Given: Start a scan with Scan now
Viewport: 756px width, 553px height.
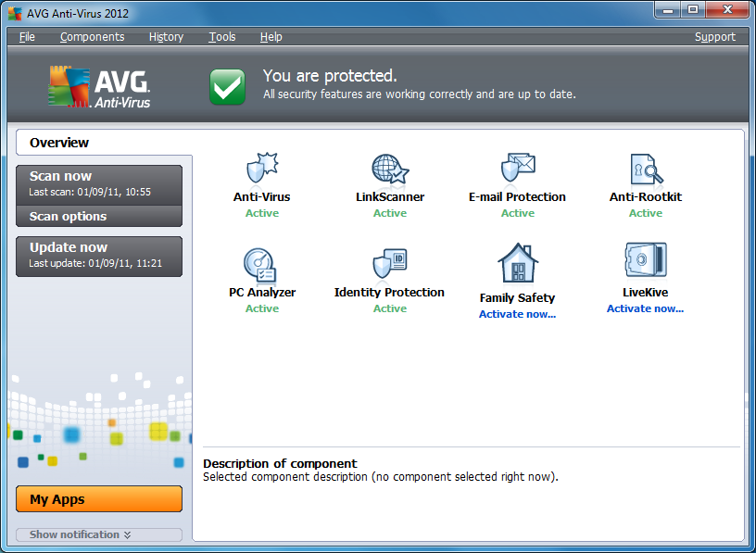Looking at the screenshot, I should 98,176.
